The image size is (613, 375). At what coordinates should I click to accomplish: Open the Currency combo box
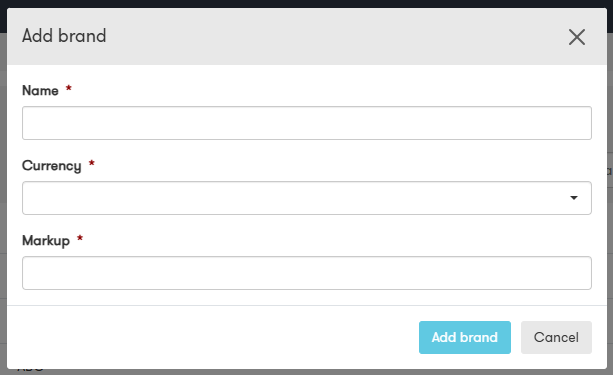point(307,198)
